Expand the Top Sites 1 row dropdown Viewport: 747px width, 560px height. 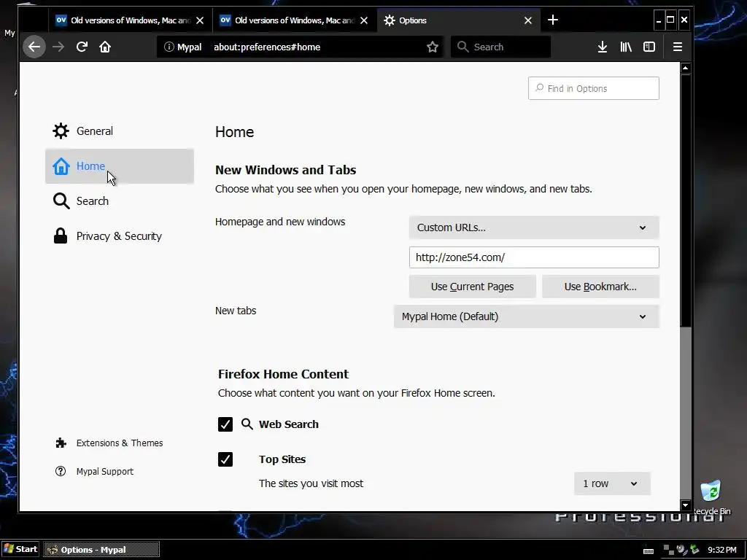tap(612, 484)
